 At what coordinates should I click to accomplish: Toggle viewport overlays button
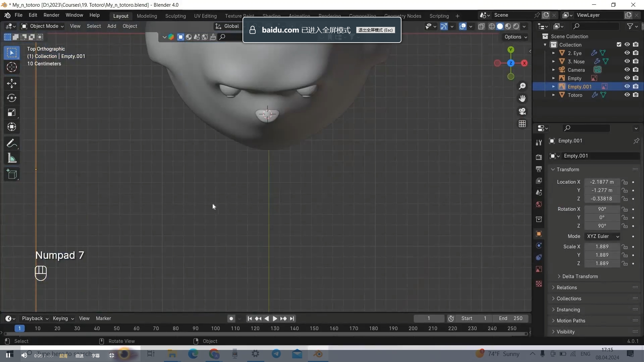pos(463,26)
